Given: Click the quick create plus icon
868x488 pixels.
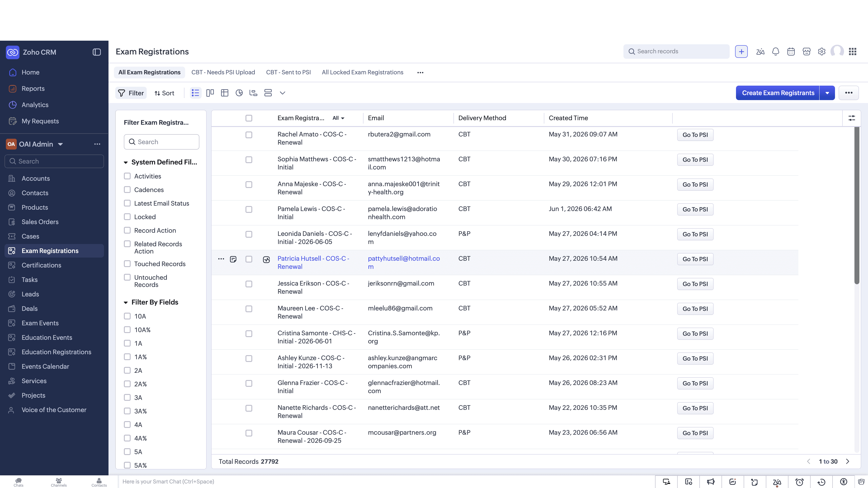Looking at the screenshot, I should click(741, 52).
